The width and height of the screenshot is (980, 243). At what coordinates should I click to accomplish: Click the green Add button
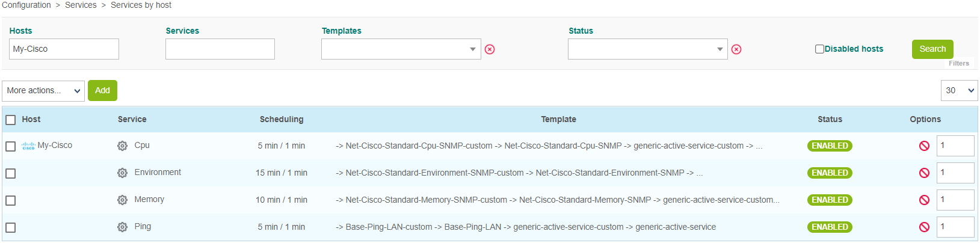(102, 91)
